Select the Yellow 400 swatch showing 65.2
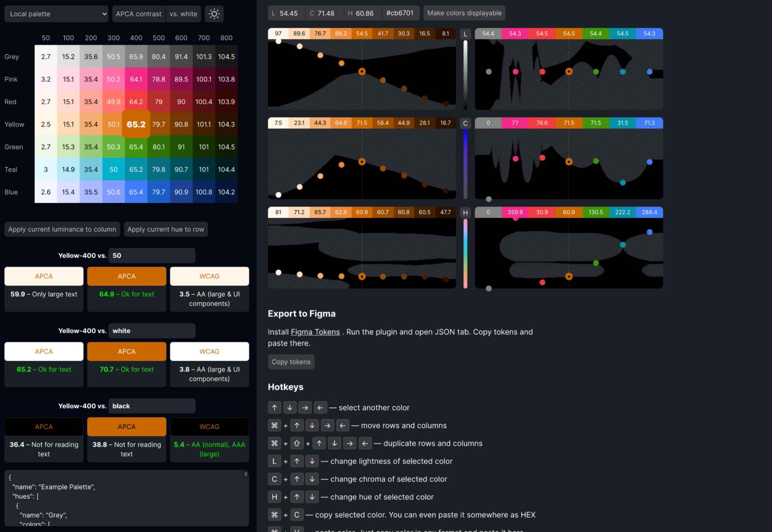 pyautogui.click(x=136, y=124)
